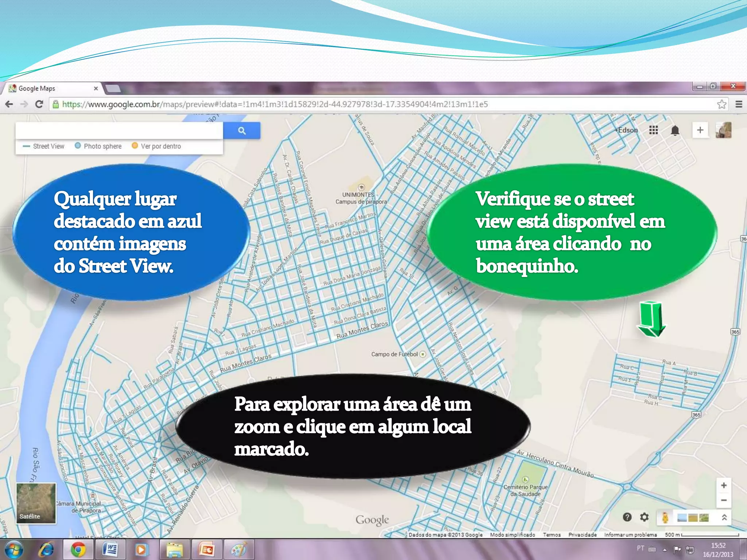Click the Modo simplificado link

[512, 535]
